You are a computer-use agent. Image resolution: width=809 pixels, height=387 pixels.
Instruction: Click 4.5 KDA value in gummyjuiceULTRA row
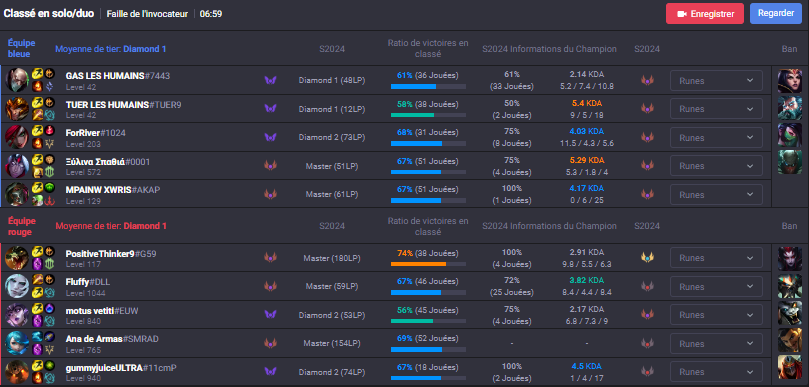[x=587, y=366]
